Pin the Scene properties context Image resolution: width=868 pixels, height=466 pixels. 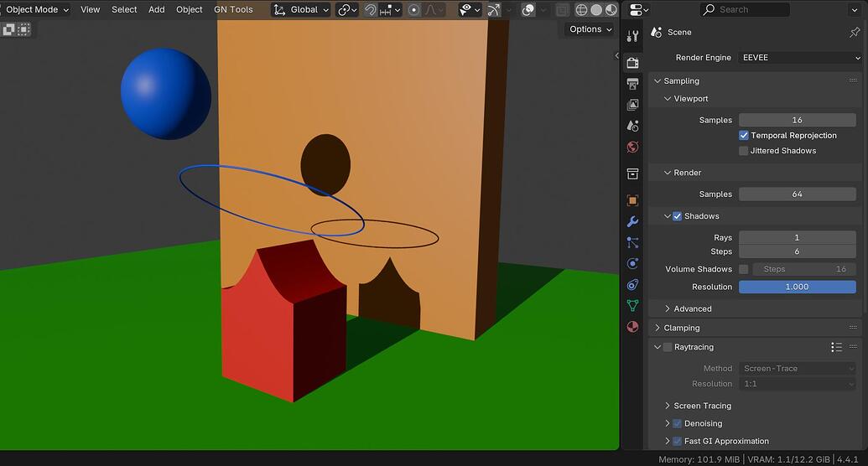coord(854,32)
